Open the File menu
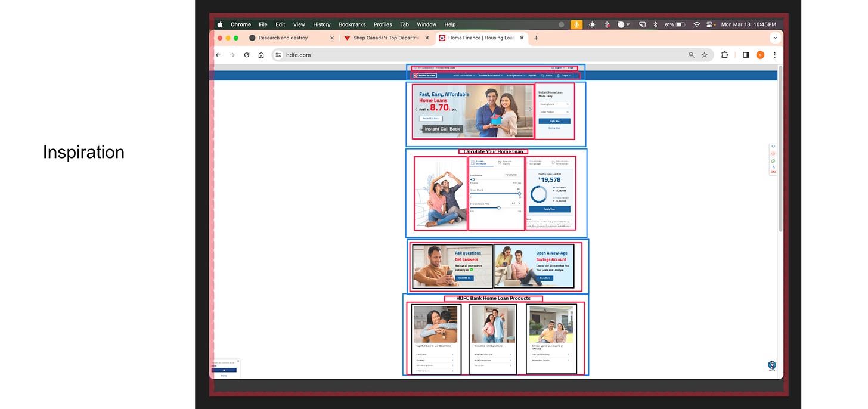The image size is (868, 409). (x=263, y=24)
